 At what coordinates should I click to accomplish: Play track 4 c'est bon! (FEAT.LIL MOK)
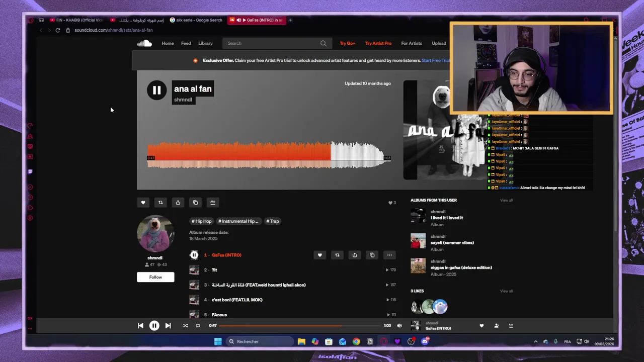point(237,300)
